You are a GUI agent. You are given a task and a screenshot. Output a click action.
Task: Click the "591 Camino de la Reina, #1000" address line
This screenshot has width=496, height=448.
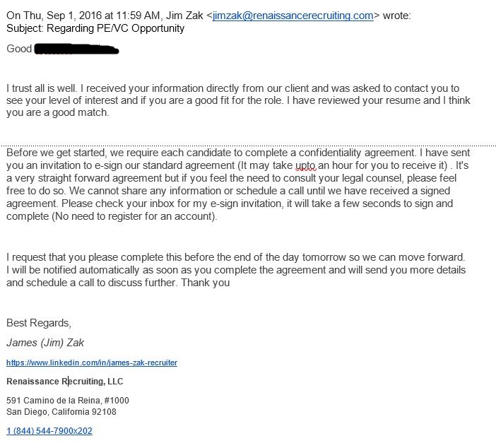pos(68,401)
